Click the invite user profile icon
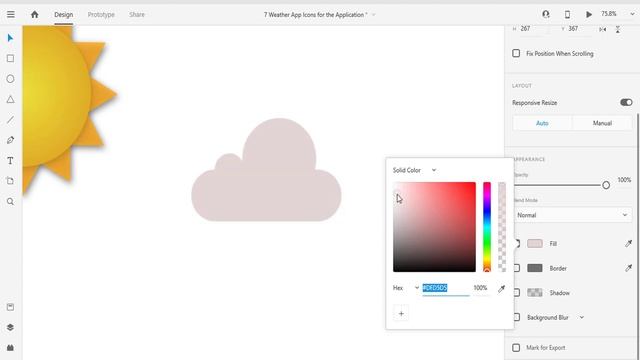 click(x=546, y=14)
